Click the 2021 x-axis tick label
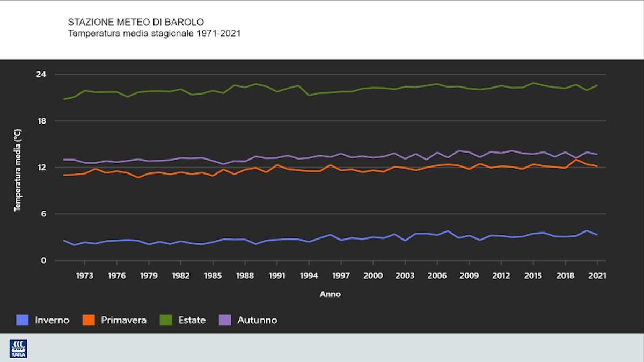This screenshot has height=362, width=644. [x=597, y=276]
